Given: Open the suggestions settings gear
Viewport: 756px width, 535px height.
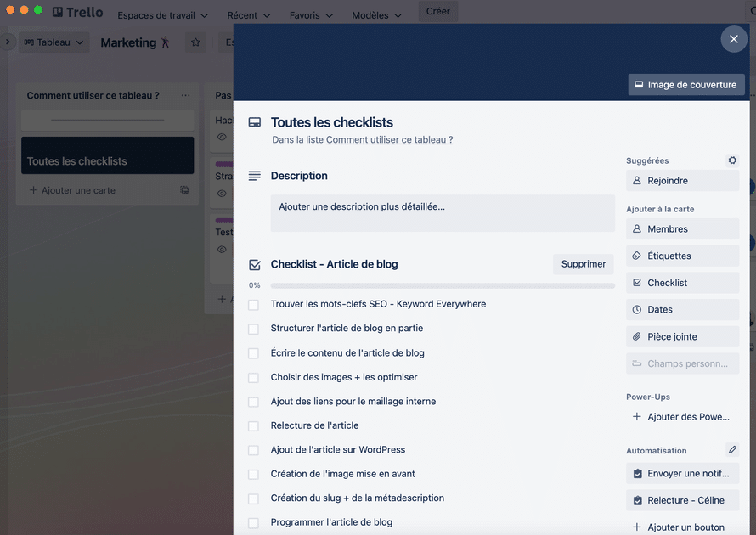Looking at the screenshot, I should point(732,160).
